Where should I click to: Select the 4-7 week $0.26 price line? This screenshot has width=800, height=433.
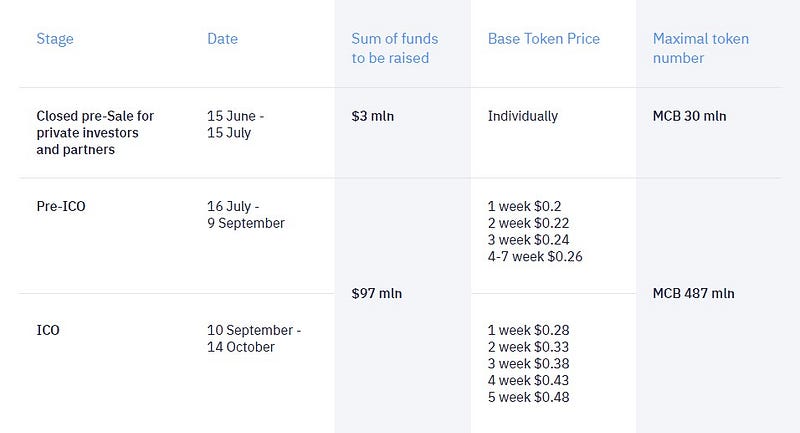(535, 257)
